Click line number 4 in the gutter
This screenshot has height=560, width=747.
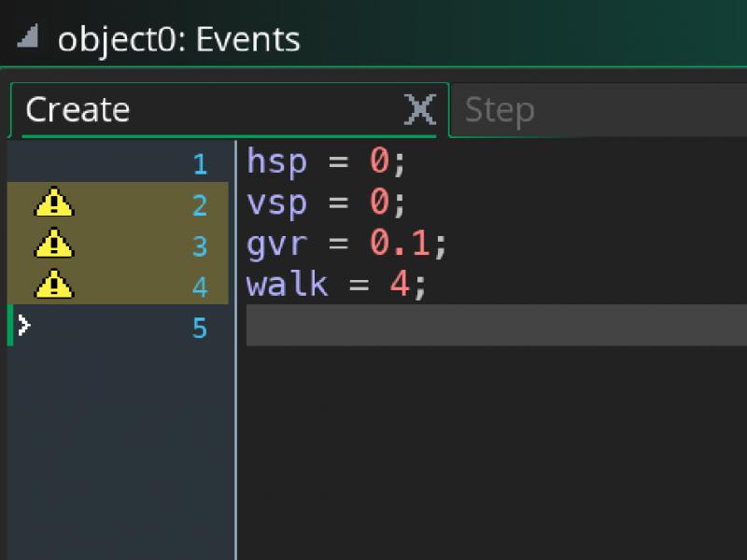coord(200,287)
